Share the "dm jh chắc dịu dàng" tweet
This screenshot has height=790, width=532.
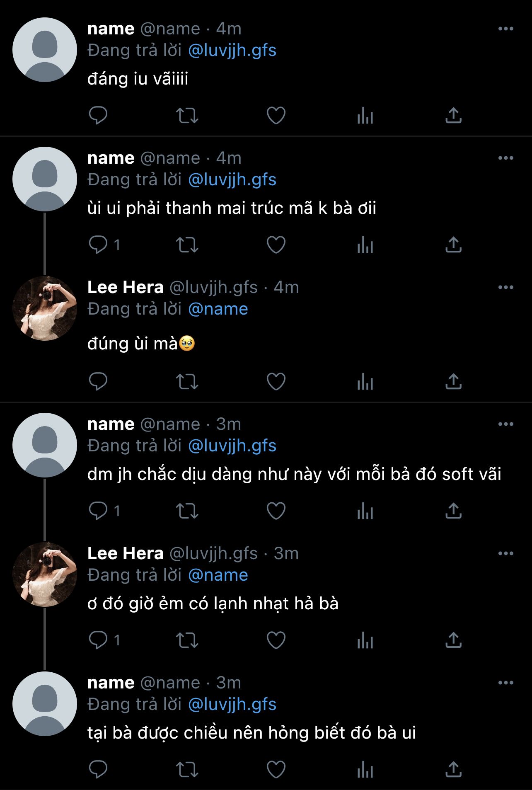(453, 511)
